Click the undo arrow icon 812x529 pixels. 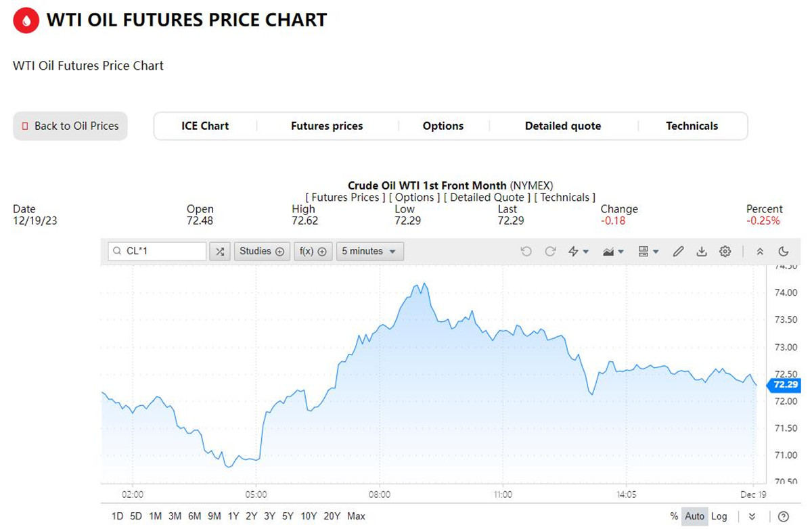tap(526, 252)
